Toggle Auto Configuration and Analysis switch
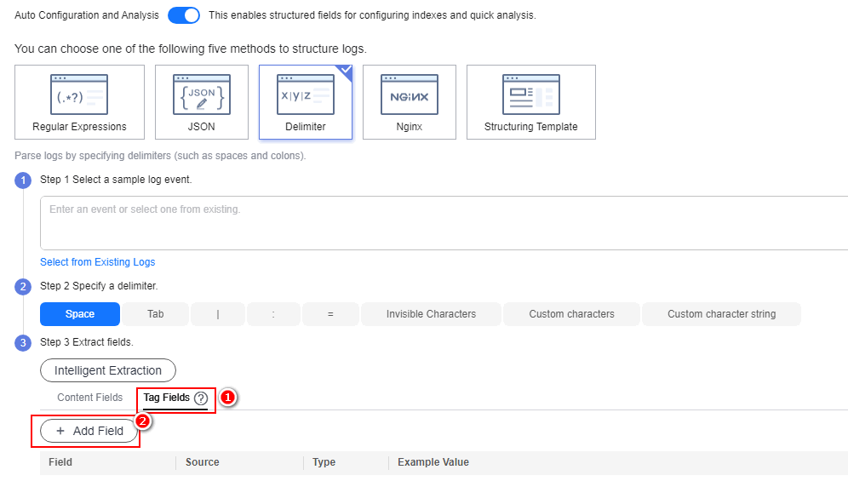 click(184, 15)
